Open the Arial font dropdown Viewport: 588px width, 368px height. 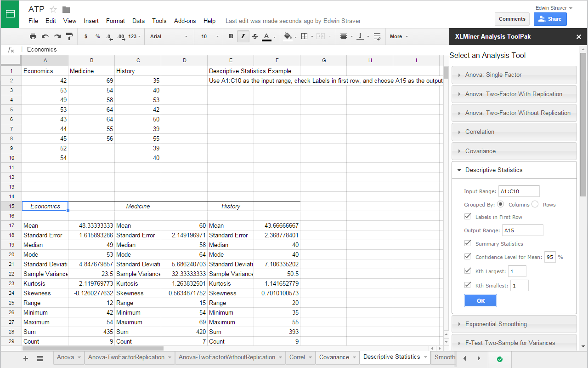[x=169, y=36]
